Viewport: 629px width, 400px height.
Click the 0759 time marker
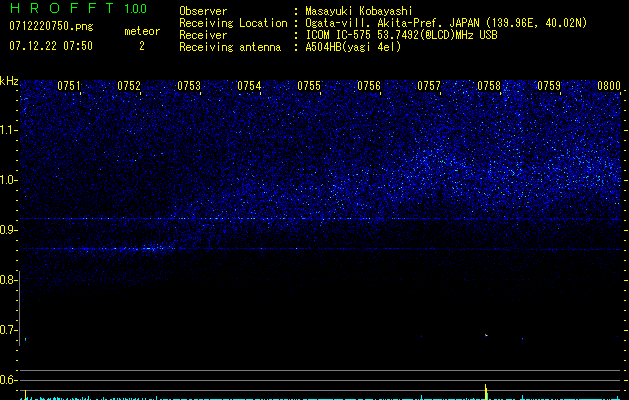tap(549, 86)
